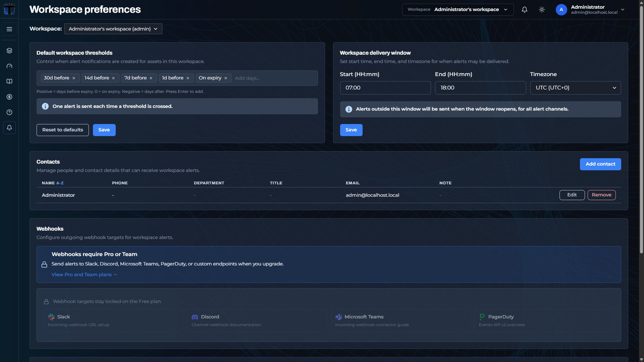The width and height of the screenshot is (644, 362).
Task: Click the 30d before chip label
Action: pyautogui.click(x=56, y=78)
